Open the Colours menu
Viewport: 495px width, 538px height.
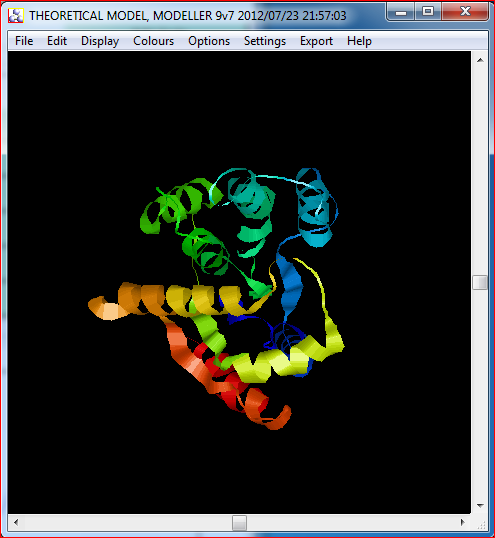point(153,41)
